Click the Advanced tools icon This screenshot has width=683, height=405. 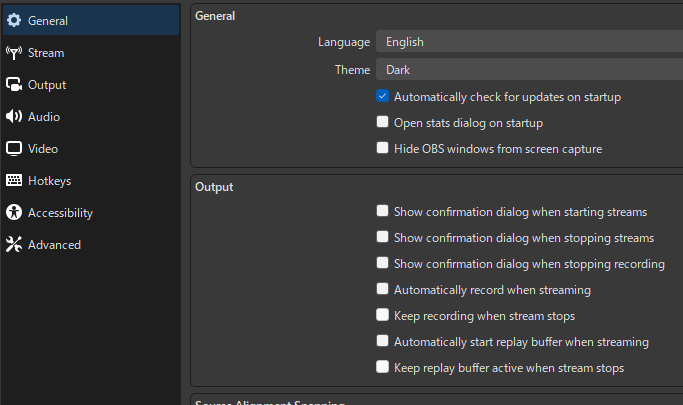14,245
